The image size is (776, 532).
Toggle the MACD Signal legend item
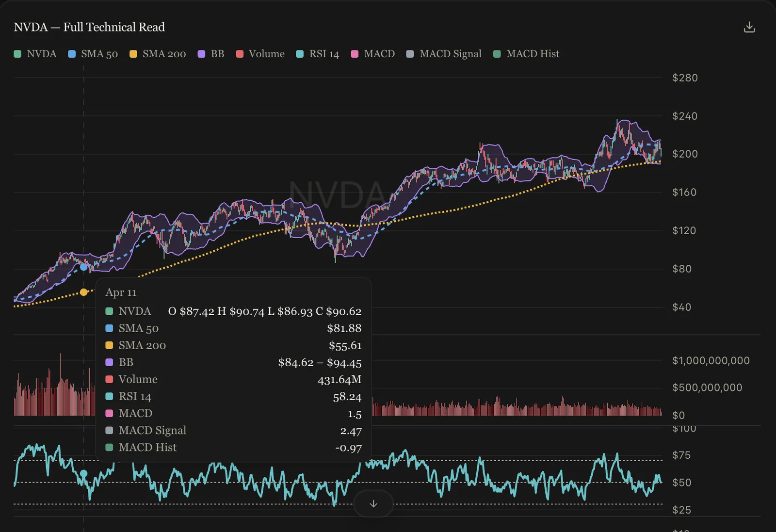click(444, 54)
